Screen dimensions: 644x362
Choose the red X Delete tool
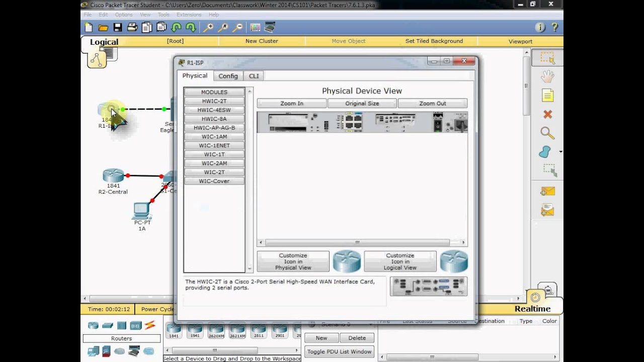[547, 114]
